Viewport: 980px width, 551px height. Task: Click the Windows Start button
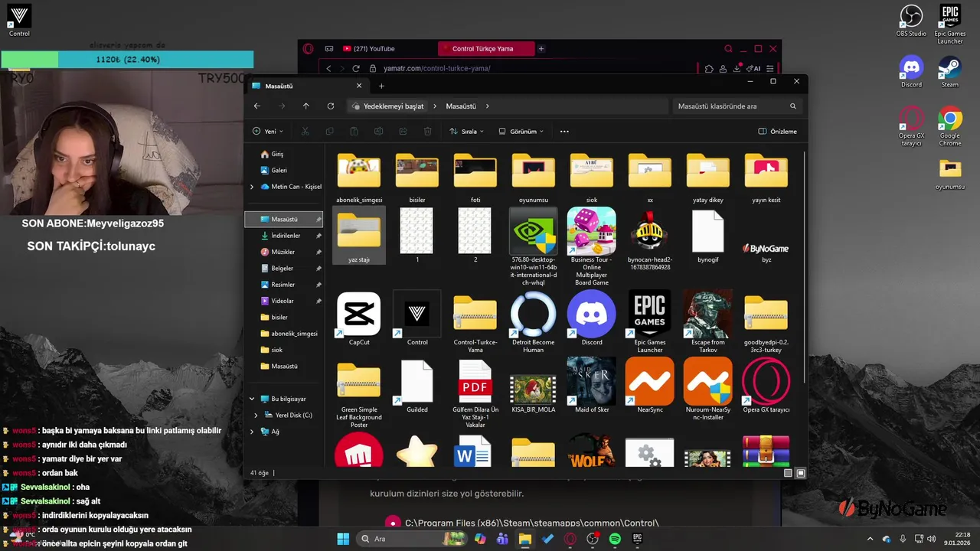coord(343,539)
